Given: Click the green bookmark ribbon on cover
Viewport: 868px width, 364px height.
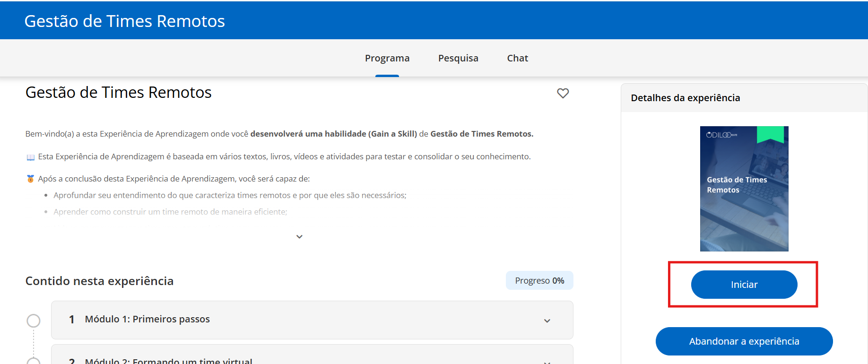Looking at the screenshot, I should tap(770, 134).
